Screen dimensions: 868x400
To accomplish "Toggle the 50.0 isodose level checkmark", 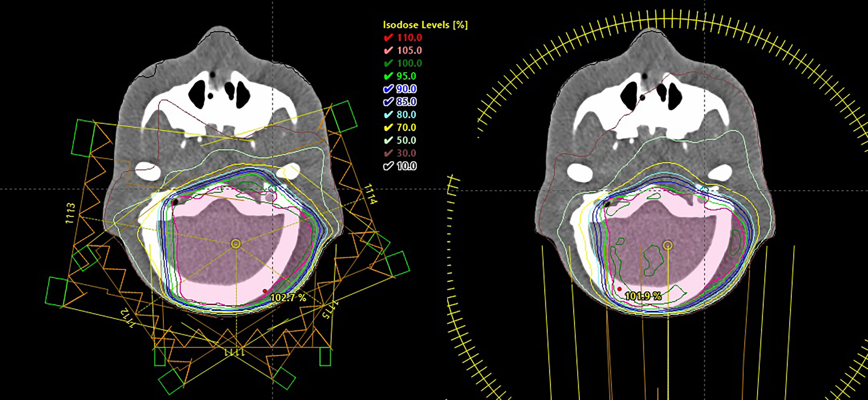I will [389, 140].
